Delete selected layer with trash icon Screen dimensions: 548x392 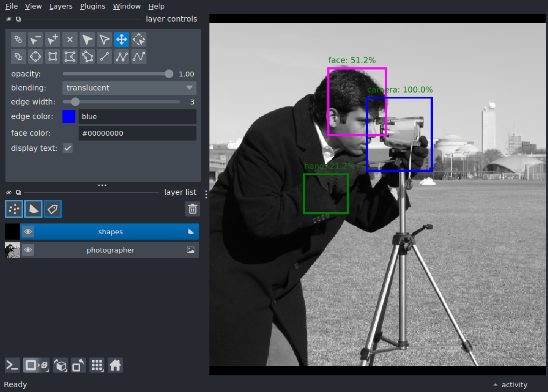pos(193,209)
